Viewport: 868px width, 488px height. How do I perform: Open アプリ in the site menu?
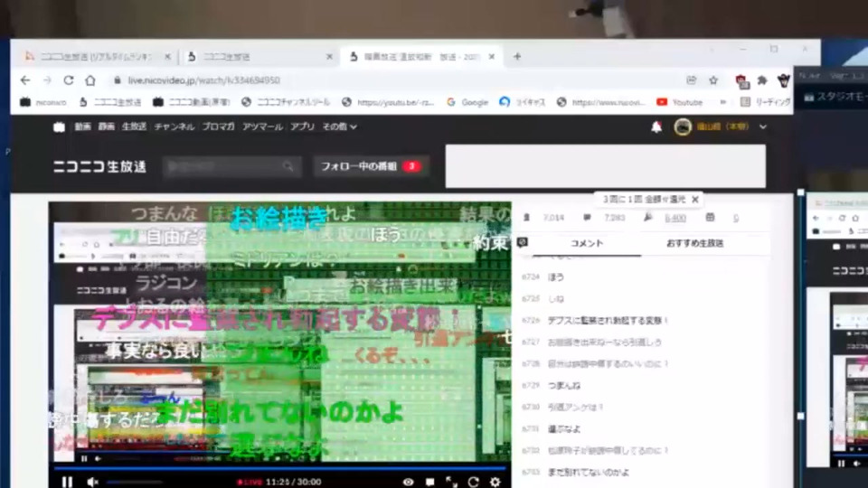(x=302, y=127)
